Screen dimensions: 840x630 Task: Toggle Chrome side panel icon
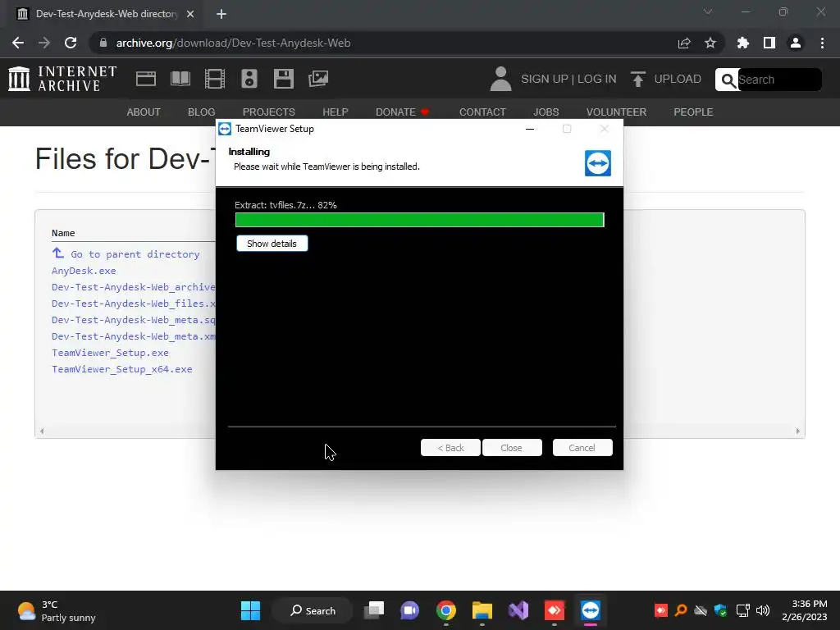click(769, 43)
